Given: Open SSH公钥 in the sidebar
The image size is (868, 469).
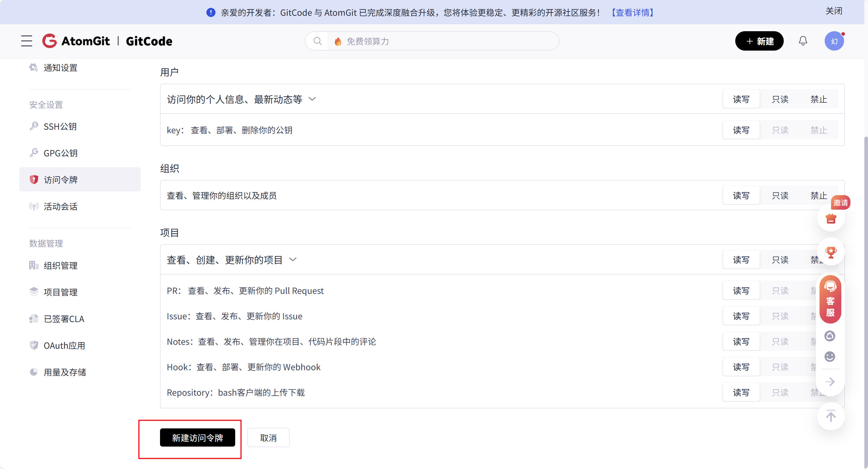Looking at the screenshot, I should [60, 126].
